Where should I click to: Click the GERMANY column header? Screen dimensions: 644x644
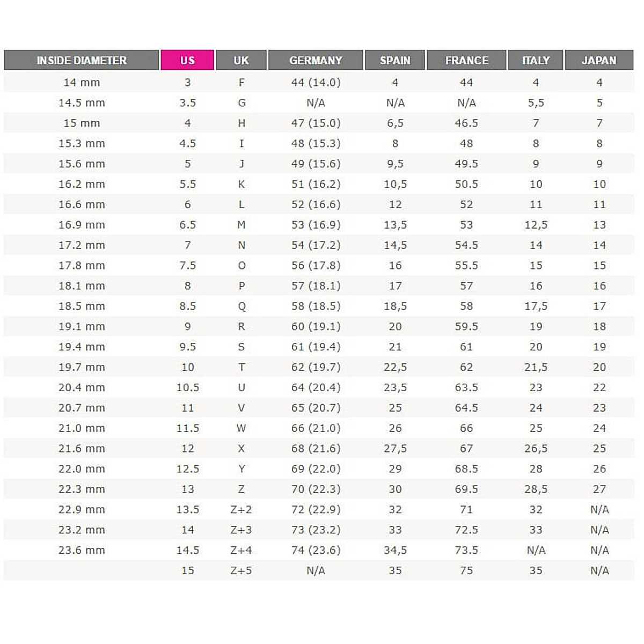pyautogui.click(x=316, y=60)
